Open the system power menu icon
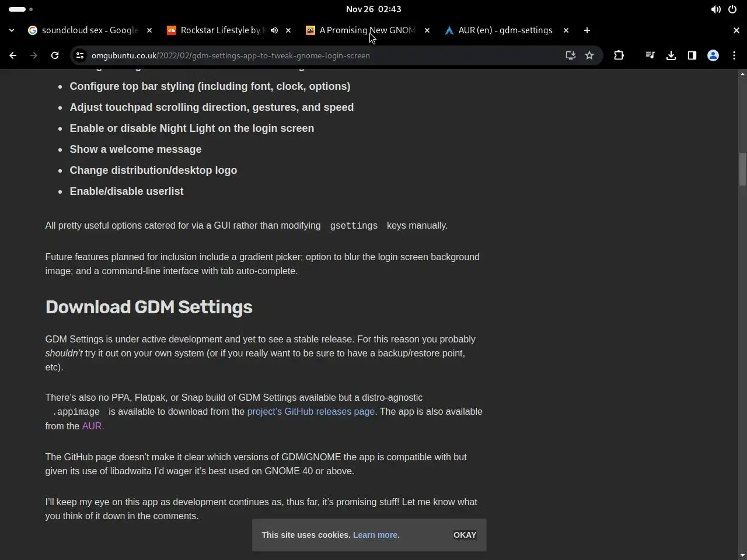The image size is (747, 560). pos(732,9)
